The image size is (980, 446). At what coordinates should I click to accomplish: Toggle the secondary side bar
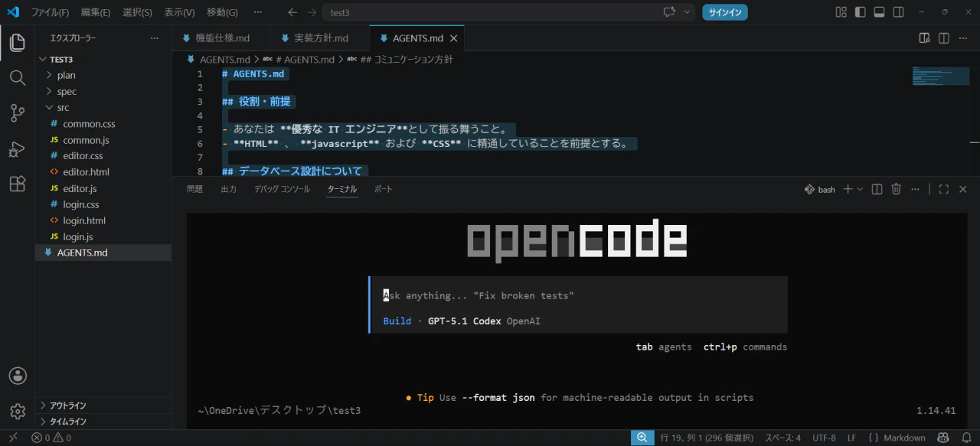pos(898,12)
